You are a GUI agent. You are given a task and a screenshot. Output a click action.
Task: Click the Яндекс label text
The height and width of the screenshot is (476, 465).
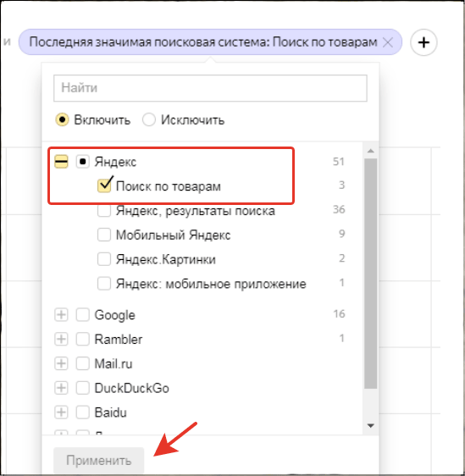pyautogui.click(x=115, y=162)
